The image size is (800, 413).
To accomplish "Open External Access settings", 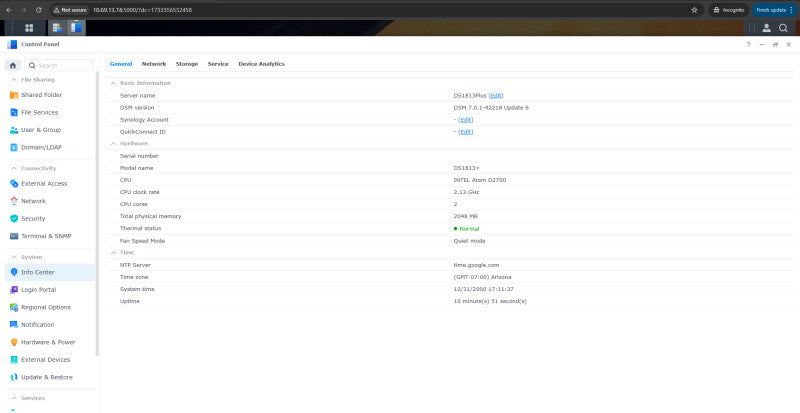I will tap(44, 183).
